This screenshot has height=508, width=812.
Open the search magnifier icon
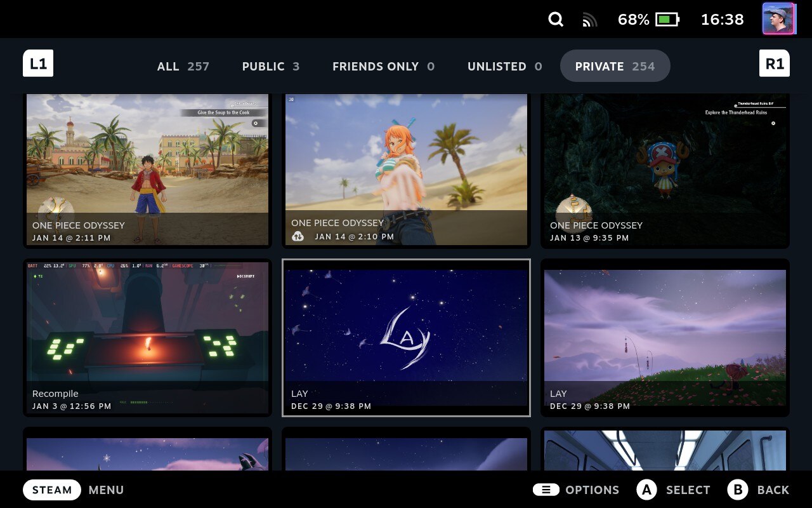click(556, 20)
